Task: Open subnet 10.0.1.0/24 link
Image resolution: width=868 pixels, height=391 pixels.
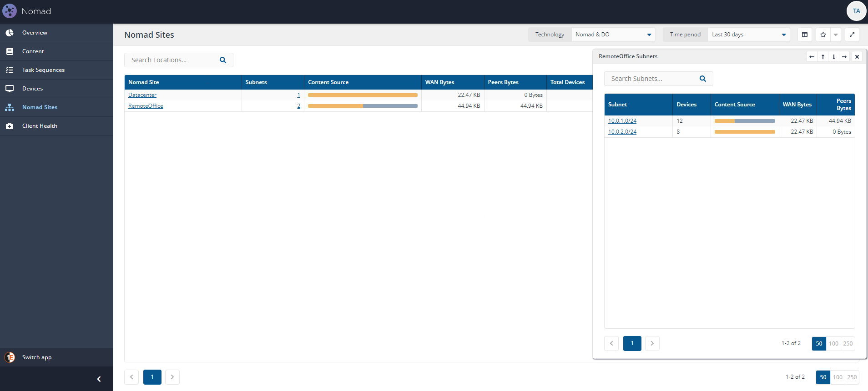Action: point(622,121)
